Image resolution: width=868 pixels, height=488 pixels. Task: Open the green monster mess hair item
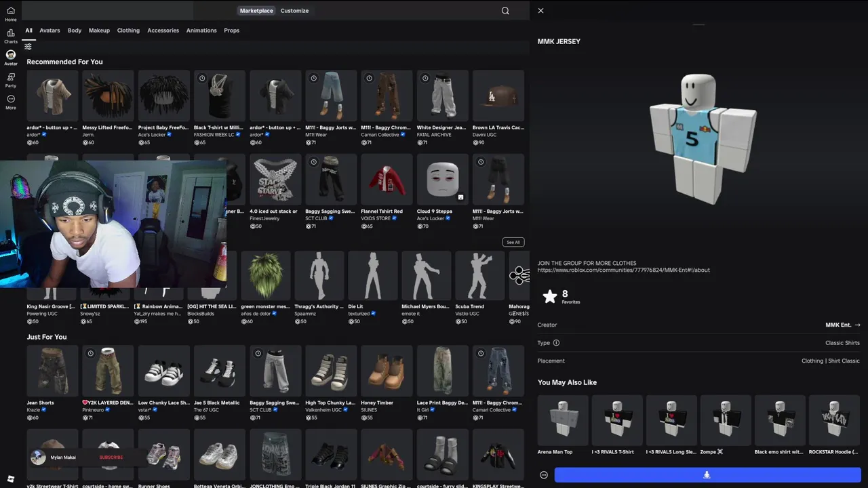pyautogui.click(x=266, y=287)
